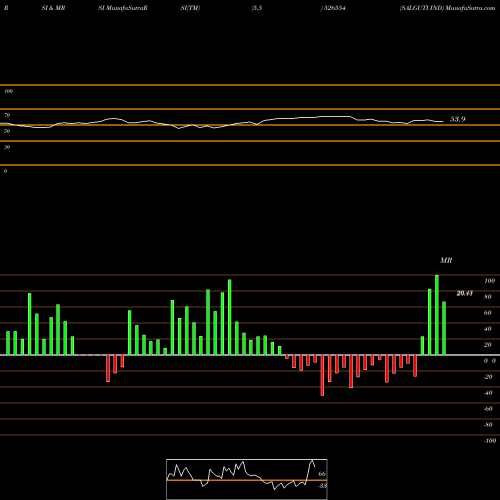Click the RSI axis label 50
The image size is (500, 500).
(7, 131)
